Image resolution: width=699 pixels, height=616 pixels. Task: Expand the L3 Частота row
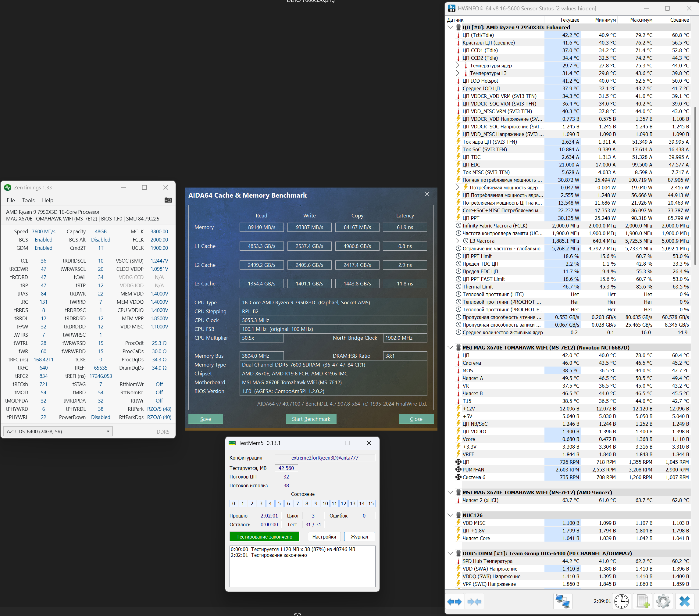coord(458,241)
